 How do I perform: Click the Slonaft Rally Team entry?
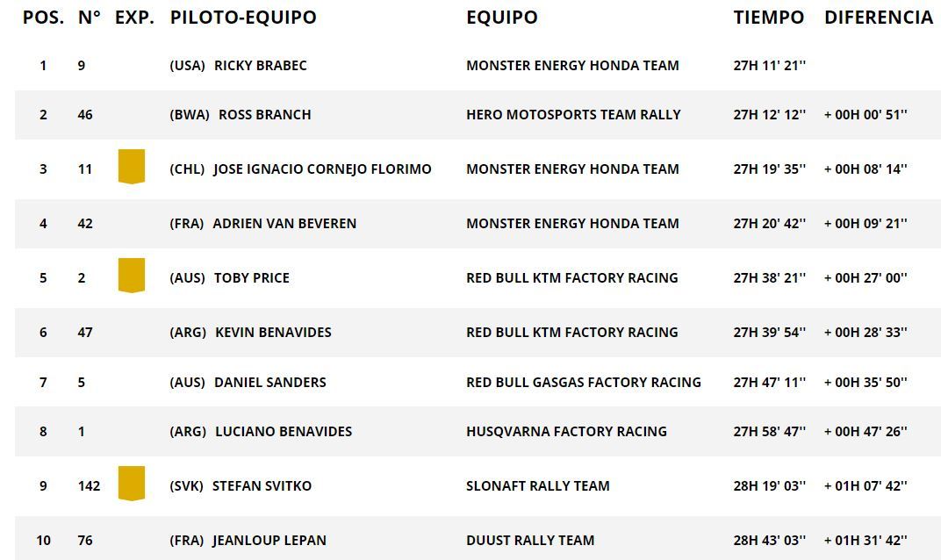pyautogui.click(x=537, y=485)
